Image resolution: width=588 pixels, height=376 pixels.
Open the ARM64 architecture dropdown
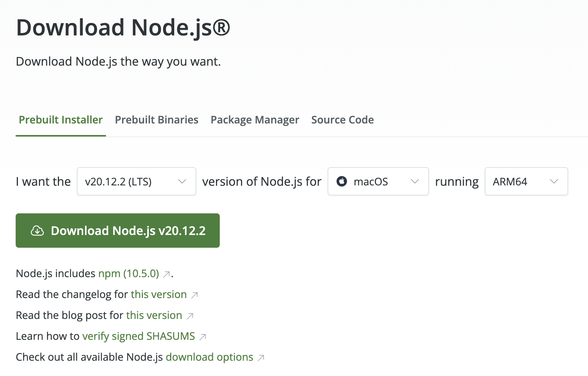pos(526,182)
